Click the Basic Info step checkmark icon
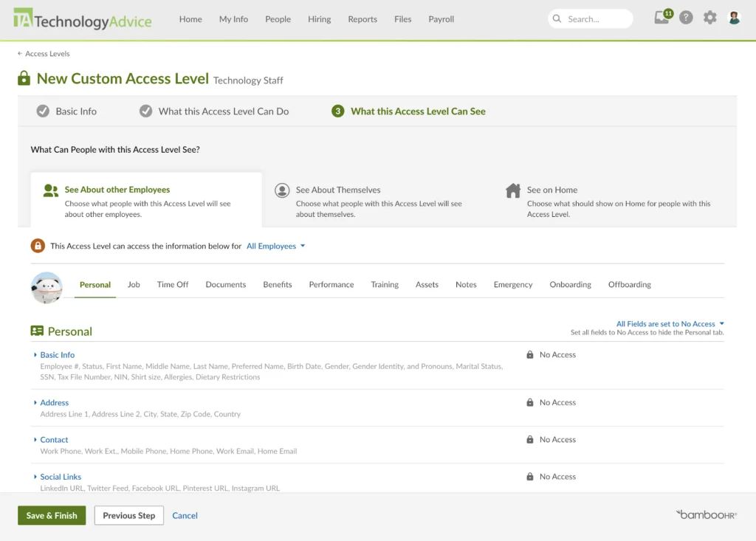The image size is (756, 541). [43, 111]
